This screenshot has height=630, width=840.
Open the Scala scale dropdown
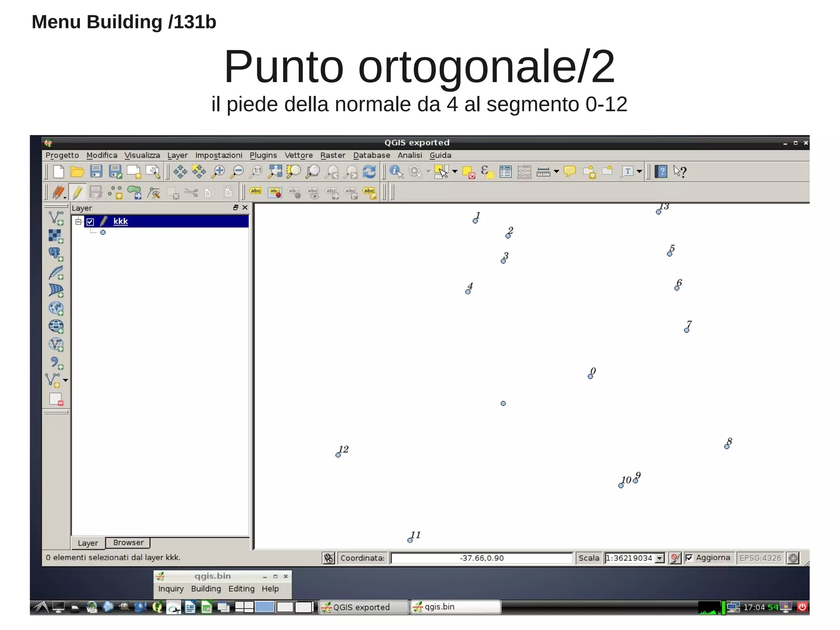pos(660,558)
